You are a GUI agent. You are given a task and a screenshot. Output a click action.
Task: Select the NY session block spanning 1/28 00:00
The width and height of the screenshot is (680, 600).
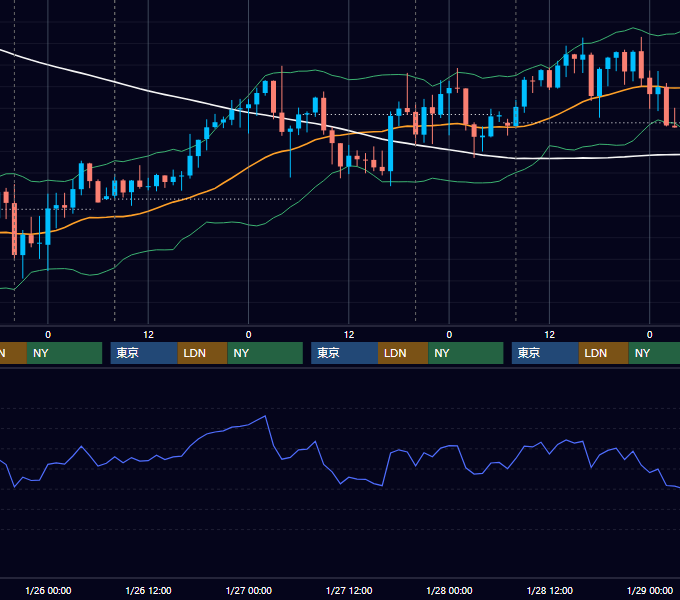(466, 353)
